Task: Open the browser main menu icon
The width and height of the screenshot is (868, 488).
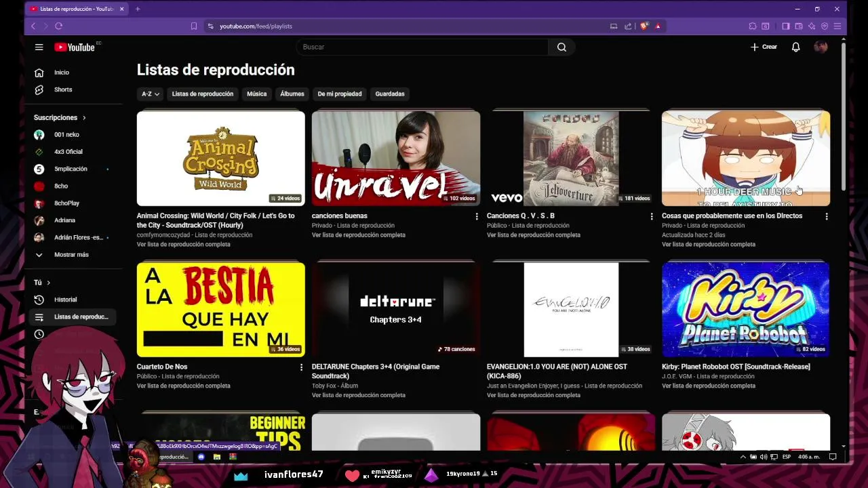Action: 837,26
